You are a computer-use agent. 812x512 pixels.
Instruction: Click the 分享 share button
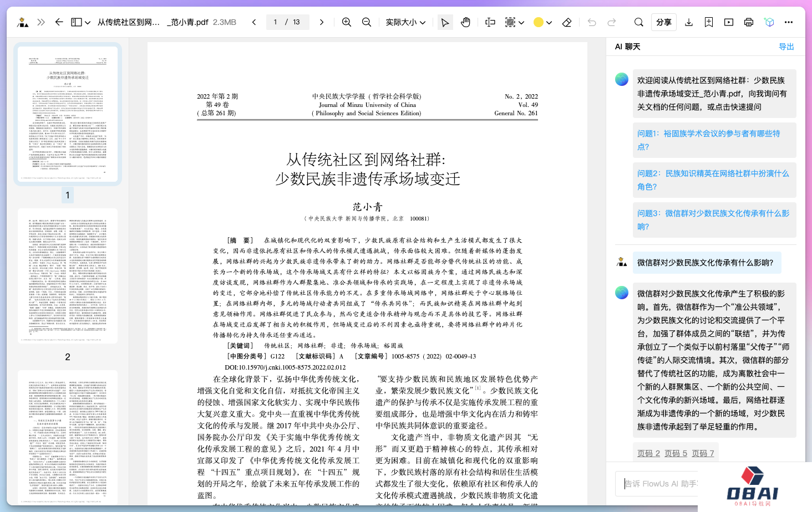coord(664,22)
